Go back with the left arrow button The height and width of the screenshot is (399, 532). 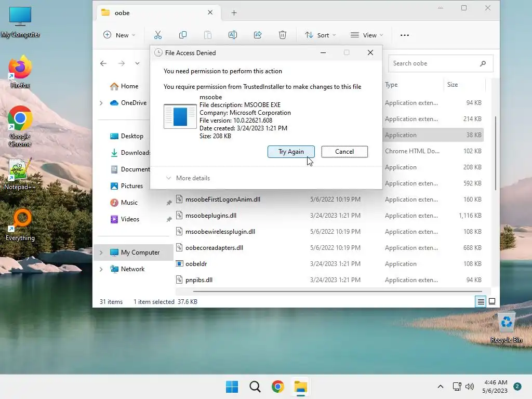103,63
